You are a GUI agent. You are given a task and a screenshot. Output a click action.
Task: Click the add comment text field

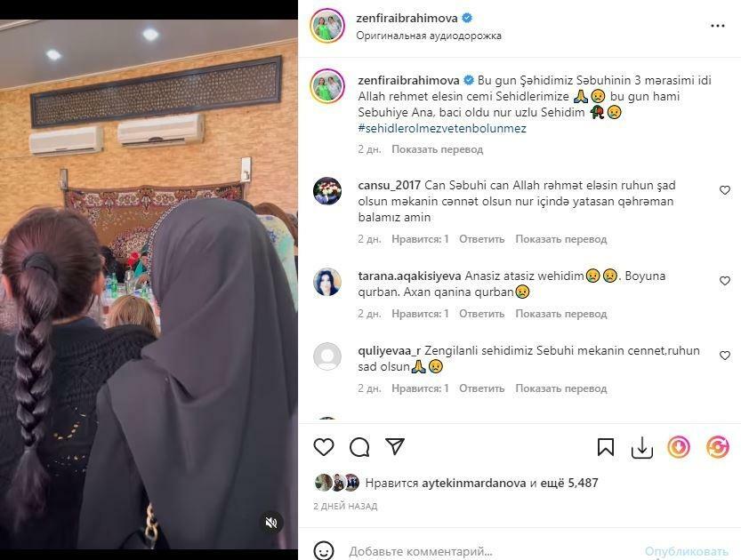pos(491,551)
